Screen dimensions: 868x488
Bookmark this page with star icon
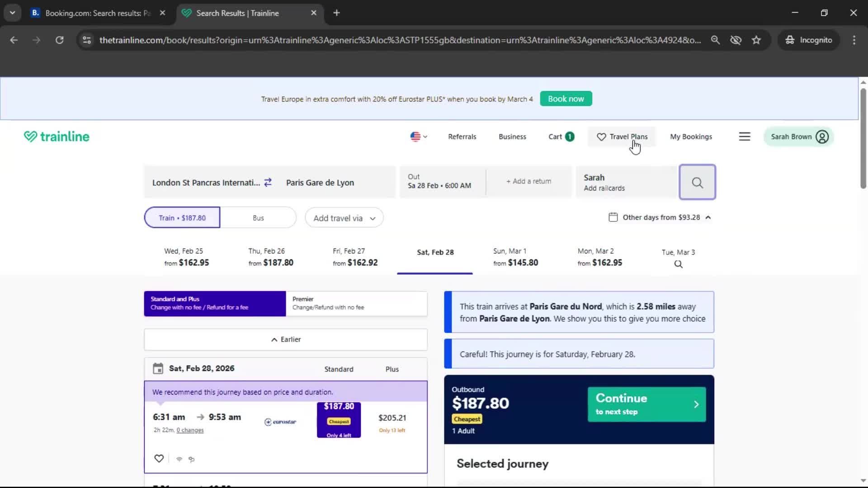[756, 40]
